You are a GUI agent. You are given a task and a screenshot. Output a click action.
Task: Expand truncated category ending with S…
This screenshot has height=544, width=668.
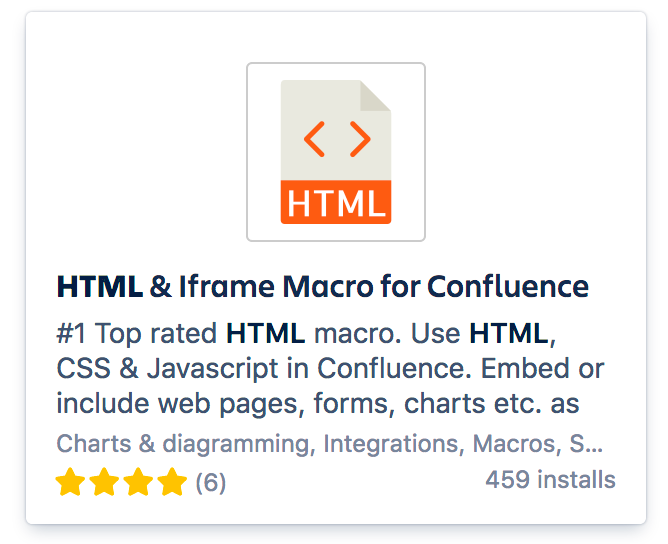586,444
